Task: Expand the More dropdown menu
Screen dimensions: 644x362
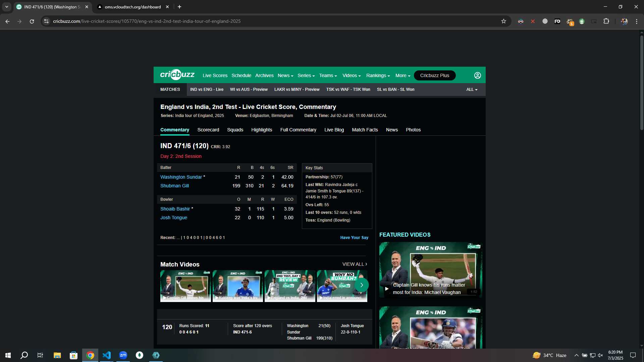Action: point(403,75)
